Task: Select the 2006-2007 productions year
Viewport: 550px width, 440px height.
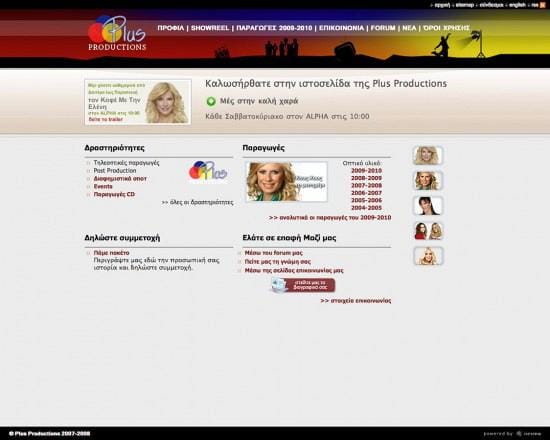Action: point(366,193)
